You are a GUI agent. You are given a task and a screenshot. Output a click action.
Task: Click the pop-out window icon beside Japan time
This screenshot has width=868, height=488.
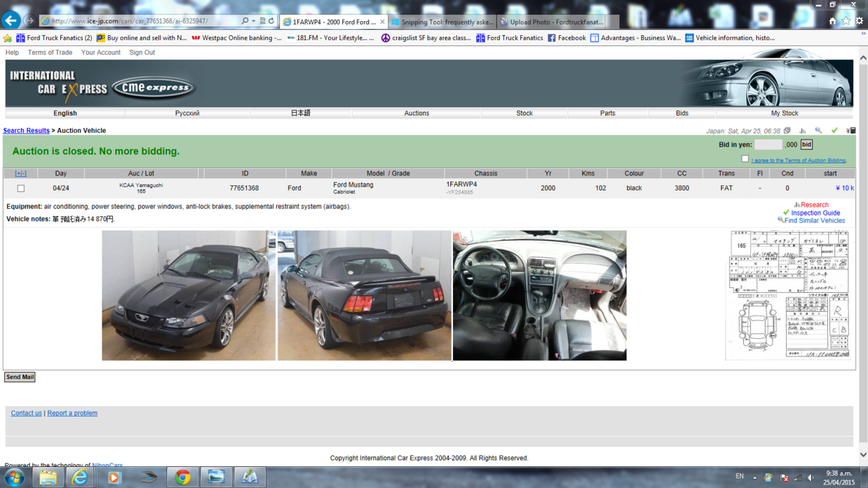[787, 131]
